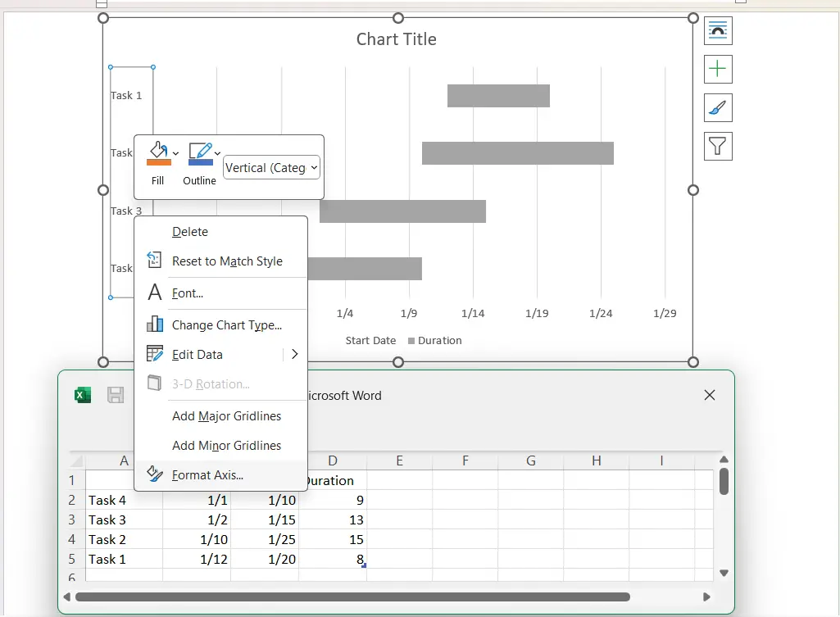Click the bottom-center chart resize handle
This screenshot has height=617, width=840.
[398, 363]
